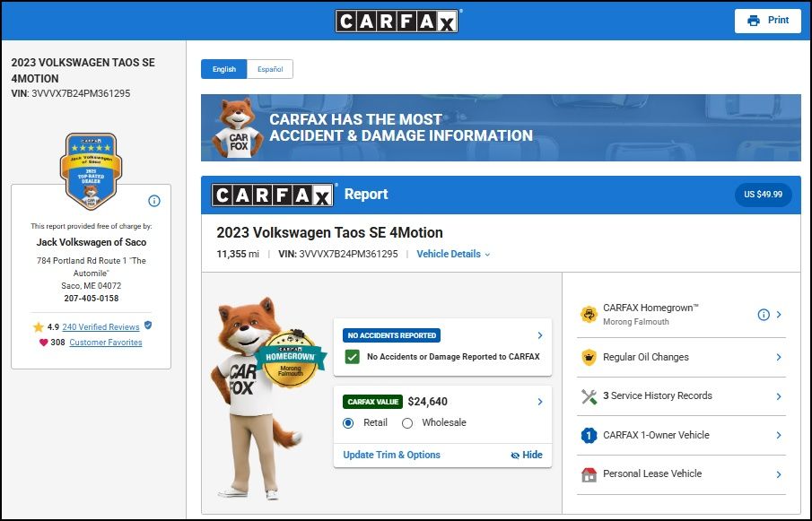Click the US $49.99 price pill

point(763,195)
